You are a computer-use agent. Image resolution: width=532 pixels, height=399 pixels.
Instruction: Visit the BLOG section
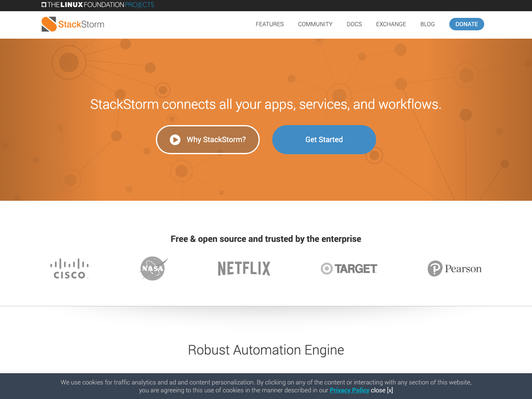[x=427, y=24]
